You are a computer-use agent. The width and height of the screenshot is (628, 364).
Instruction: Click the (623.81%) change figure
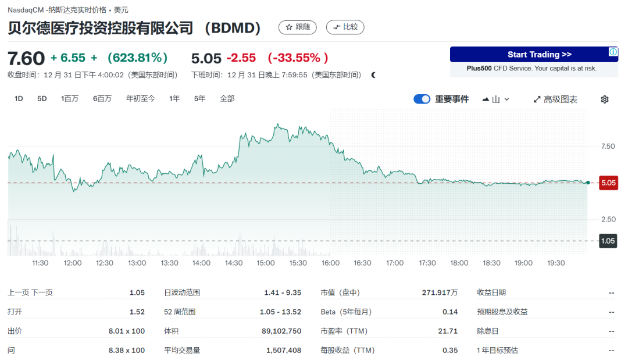[137, 58]
